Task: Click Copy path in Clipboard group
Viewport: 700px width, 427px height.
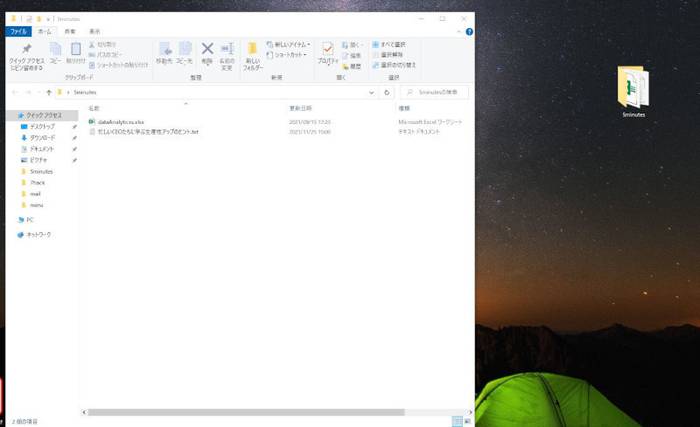Action: click(105, 54)
